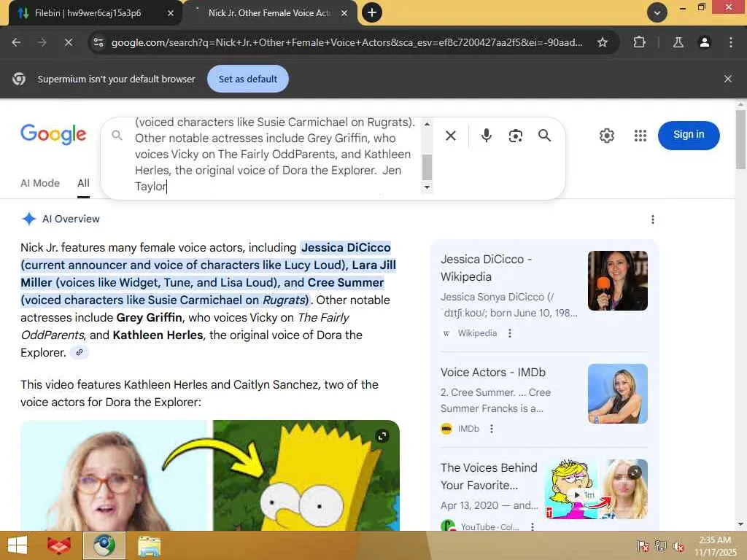Screen dimensions: 747x560
Task: Open Action Center flag tray icon
Action: 643,546
